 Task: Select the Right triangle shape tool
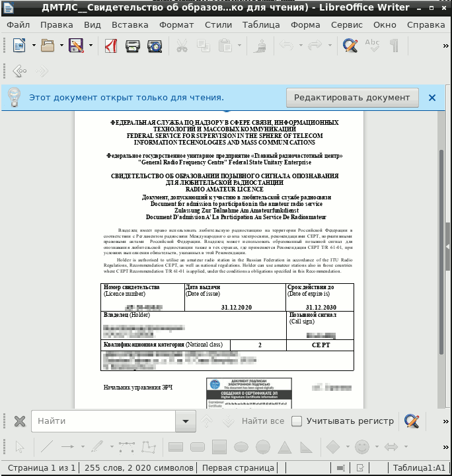pyautogui.click(x=306, y=447)
